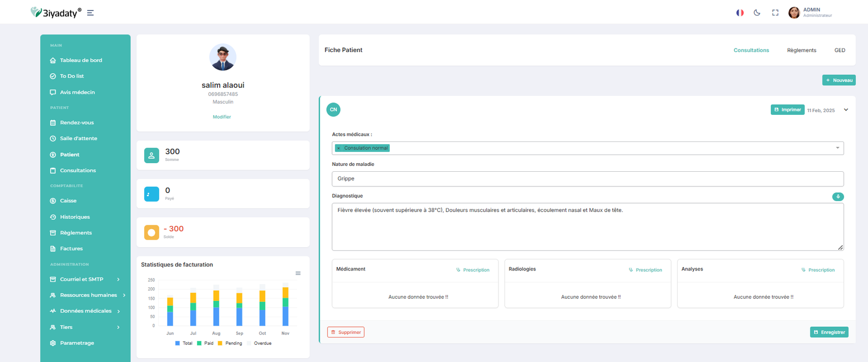Switch to the Règlements tab
The height and width of the screenshot is (362, 868).
click(801, 50)
